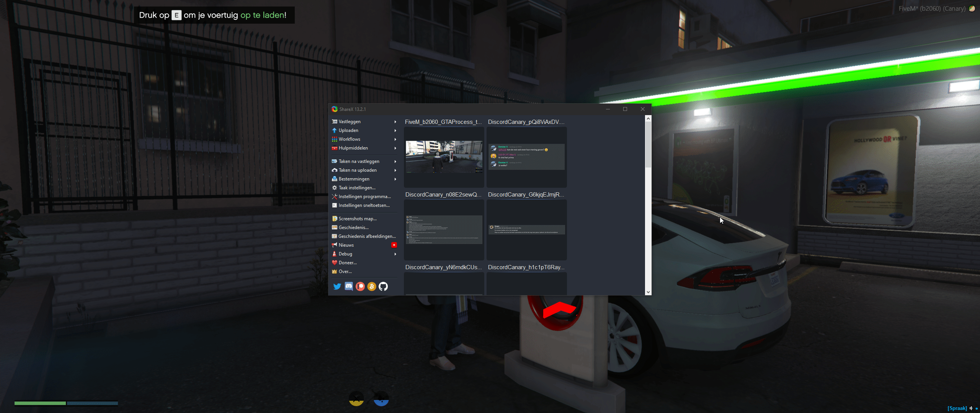Expand the Vastleggen submenu arrow
980x413 pixels.
pyautogui.click(x=395, y=122)
